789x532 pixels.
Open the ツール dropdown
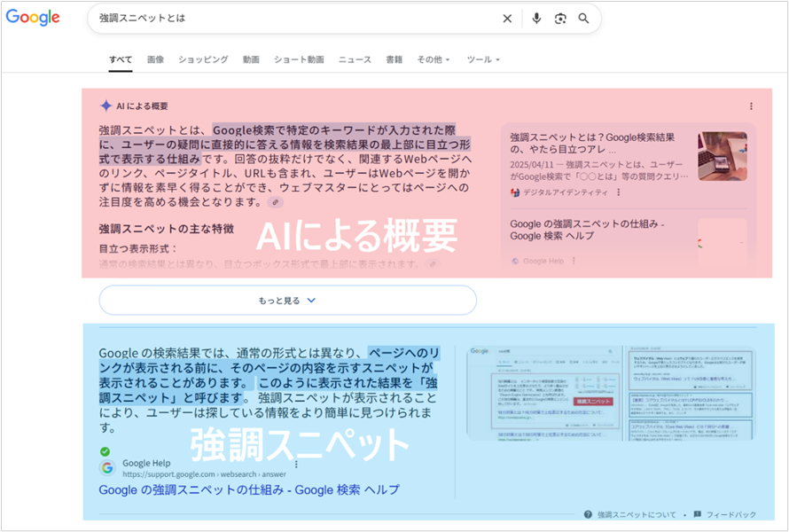(x=483, y=59)
